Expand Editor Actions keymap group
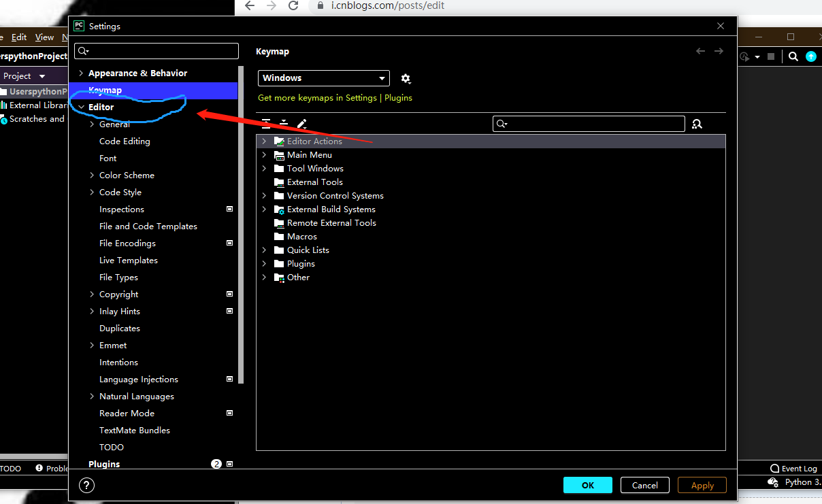 click(x=264, y=141)
